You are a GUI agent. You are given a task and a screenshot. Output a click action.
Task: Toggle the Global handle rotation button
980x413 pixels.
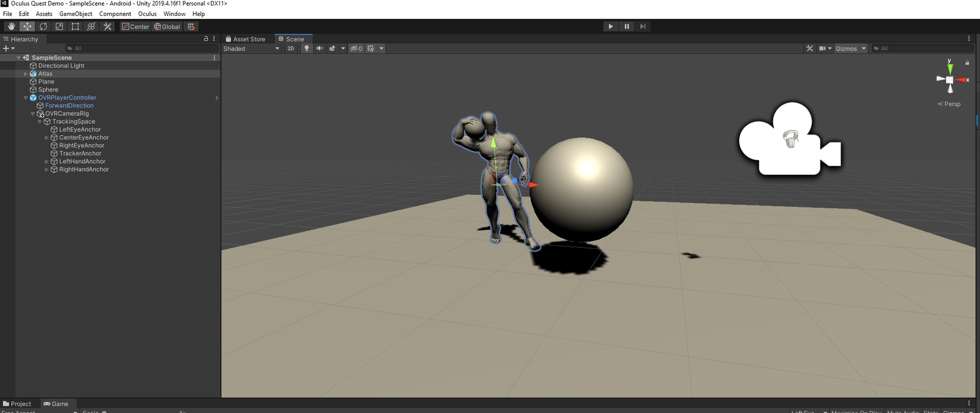[167, 27]
